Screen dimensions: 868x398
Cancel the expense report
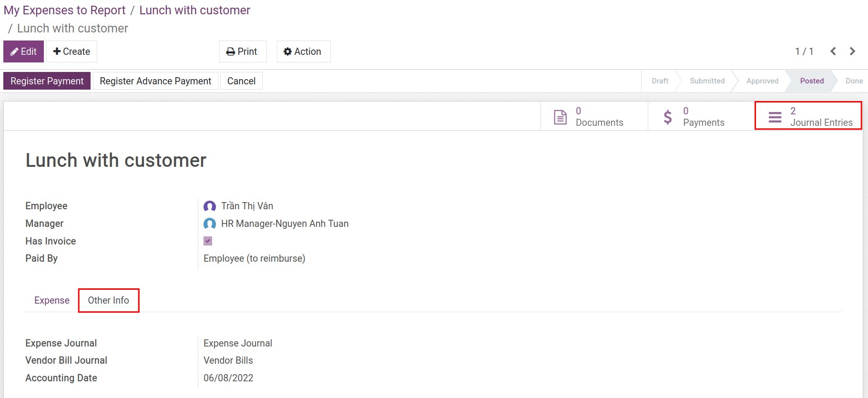click(x=241, y=81)
